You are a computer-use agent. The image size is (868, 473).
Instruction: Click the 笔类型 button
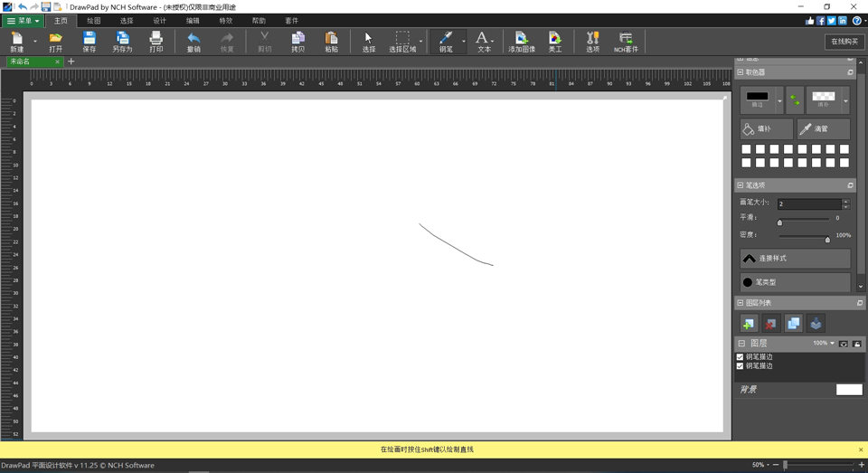pyautogui.click(x=795, y=282)
